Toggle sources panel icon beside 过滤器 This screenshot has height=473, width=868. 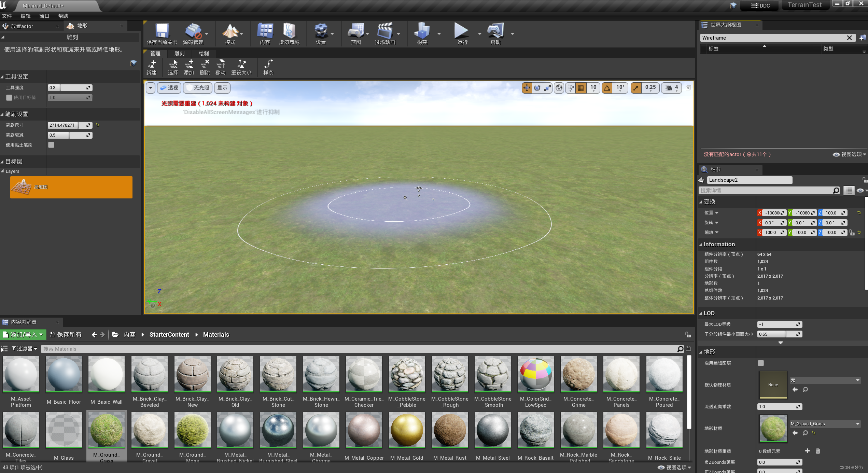4,349
